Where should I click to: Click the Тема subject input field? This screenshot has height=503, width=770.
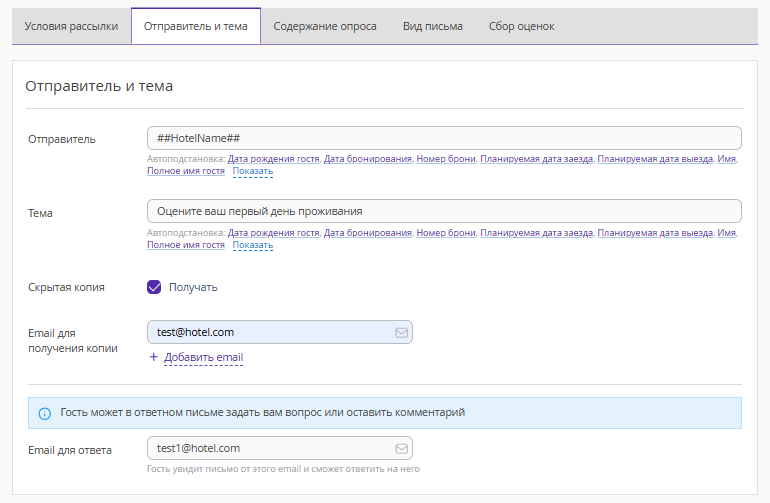(x=443, y=211)
